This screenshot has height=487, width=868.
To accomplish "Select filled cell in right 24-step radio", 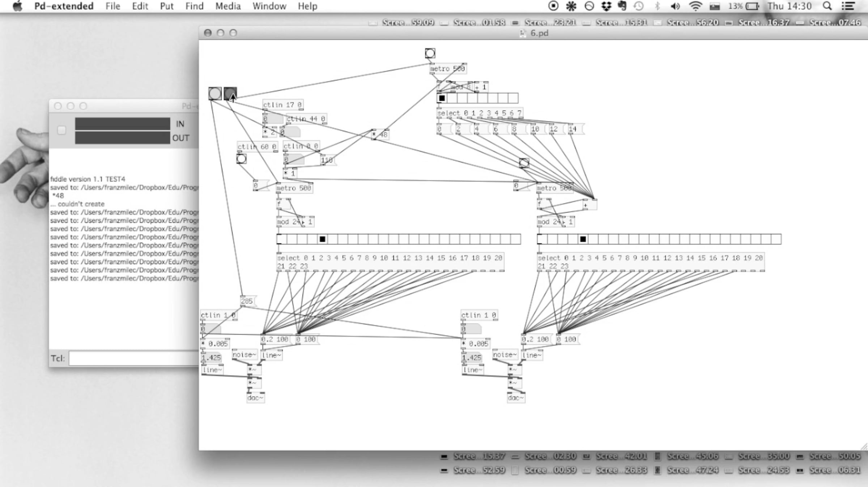I will click(x=583, y=239).
